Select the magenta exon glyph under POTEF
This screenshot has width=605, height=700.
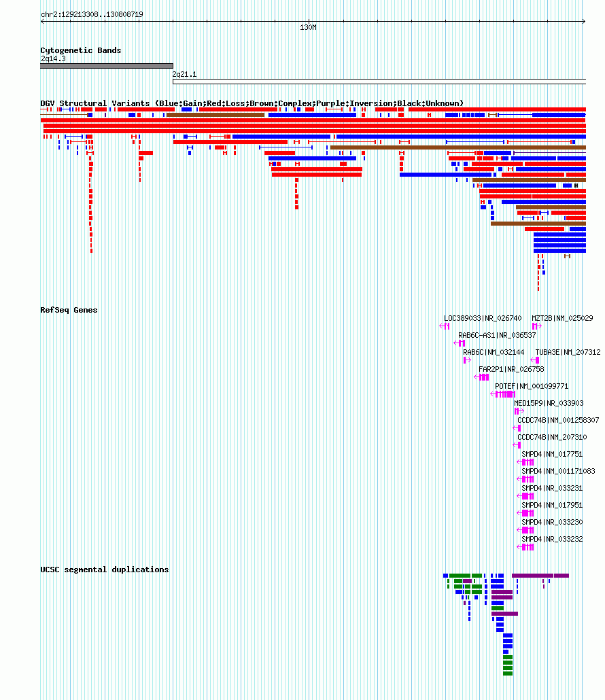pyautogui.click(x=503, y=394)
